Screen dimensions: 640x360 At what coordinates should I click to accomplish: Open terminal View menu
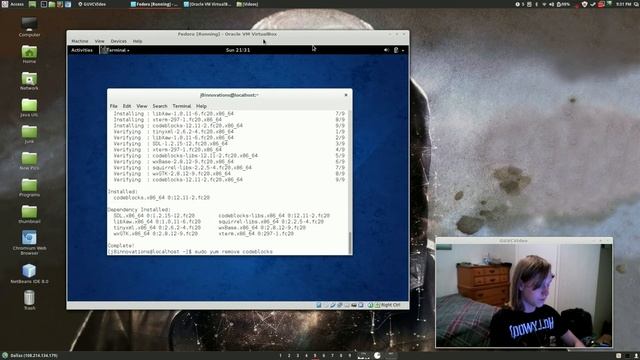pyautogui.click(x=142, y=106)
